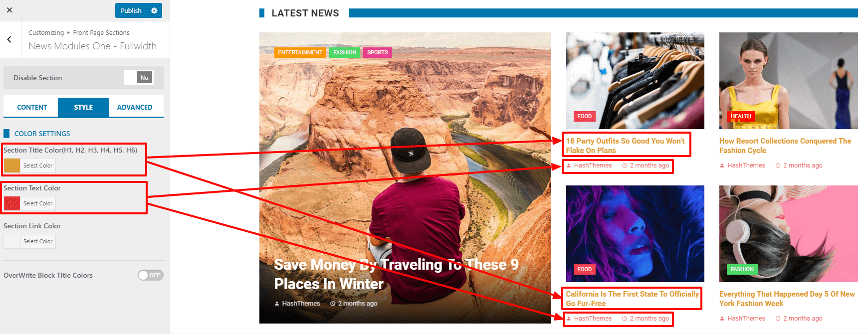Viewport: 868px width, 334px height.
Task: Click the SPORTS category tag
Action: 378,52
